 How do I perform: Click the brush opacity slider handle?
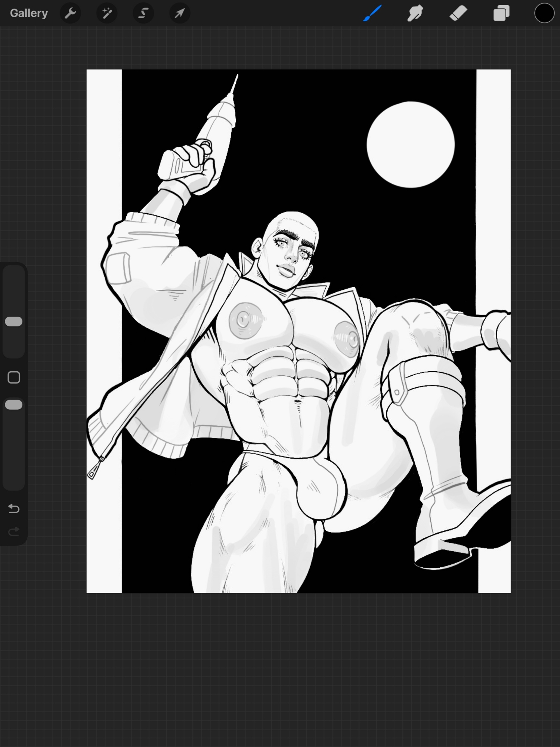pos(14,405)
